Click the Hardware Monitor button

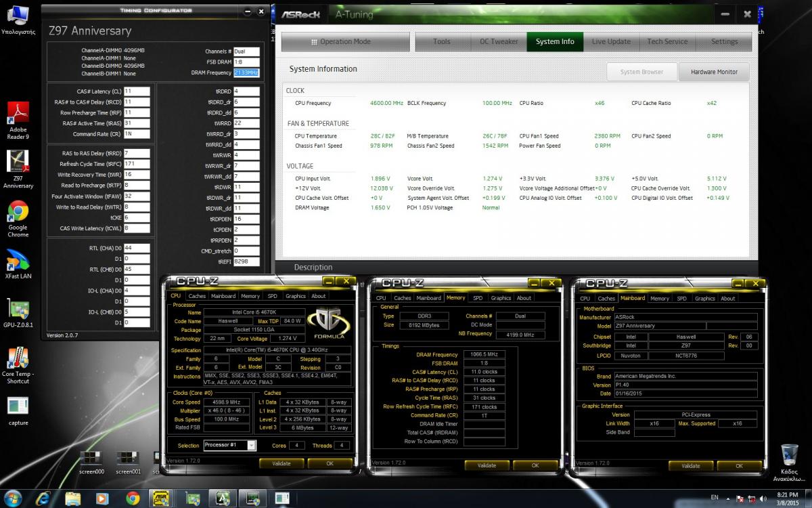point(714,72)
